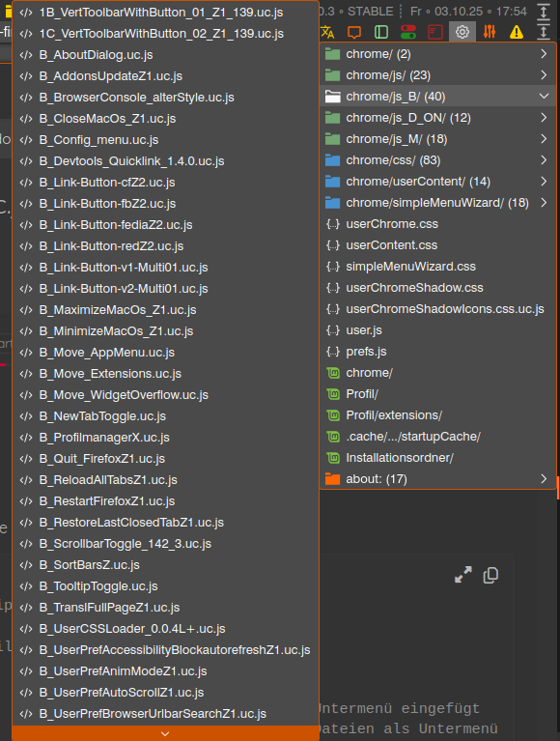The image size is (560, 741).
Task: Expand the chrome/css/ (83) folder submenu
Action: (x=437, y=160)
